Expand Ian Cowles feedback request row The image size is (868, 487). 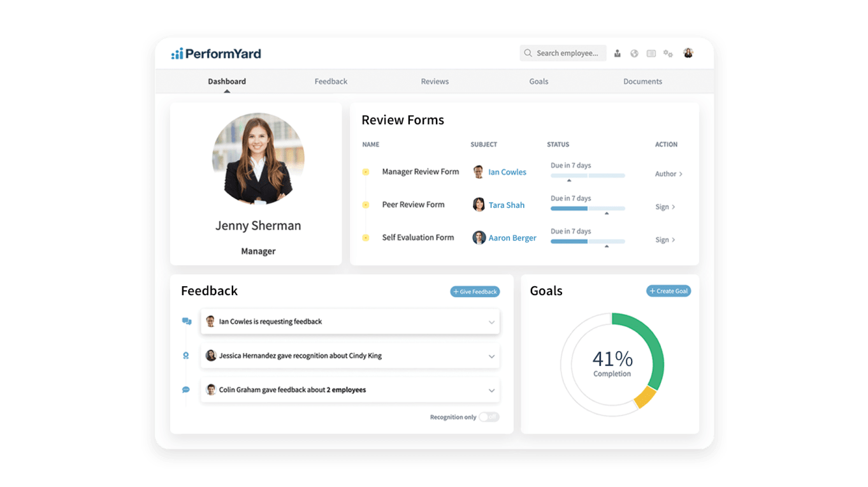tap(491, 322)
